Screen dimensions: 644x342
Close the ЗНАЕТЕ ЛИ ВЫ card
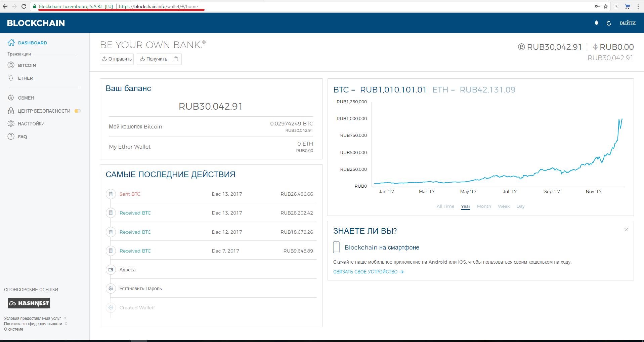click(626, 230)
